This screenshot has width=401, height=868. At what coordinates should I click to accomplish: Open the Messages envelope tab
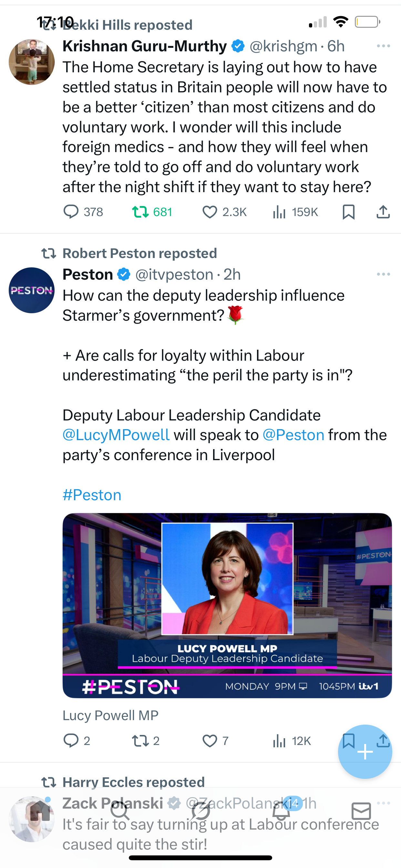361,811
